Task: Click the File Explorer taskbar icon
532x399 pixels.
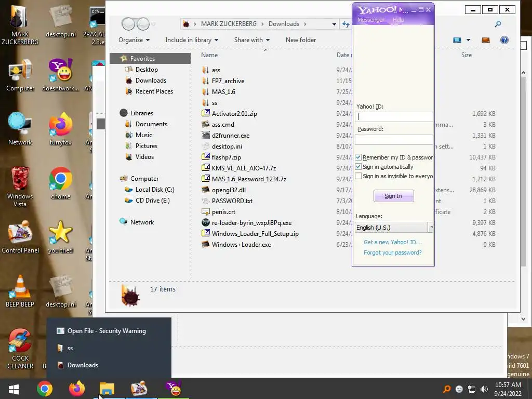Action: 107,389
